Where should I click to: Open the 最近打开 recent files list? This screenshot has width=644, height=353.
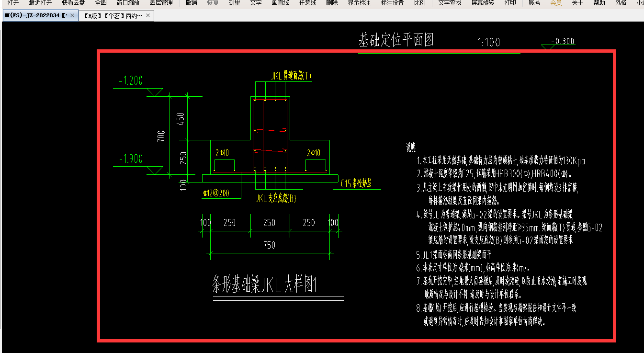click(40, 3)
